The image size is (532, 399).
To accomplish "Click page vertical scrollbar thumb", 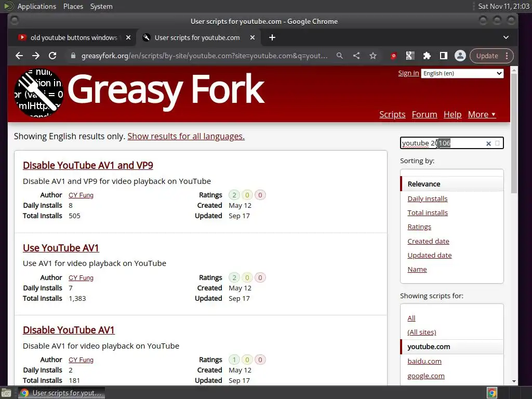I will [x=514, y=134].
